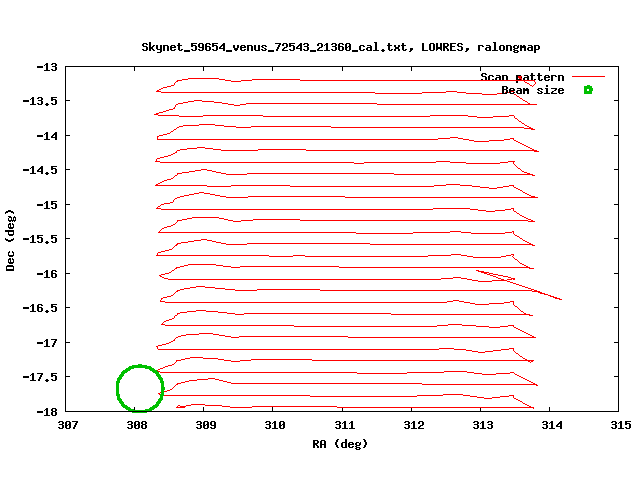Click the y-axis tick label -17.5
The height and width of the screenshot is (480, 640).
[40, 377]
